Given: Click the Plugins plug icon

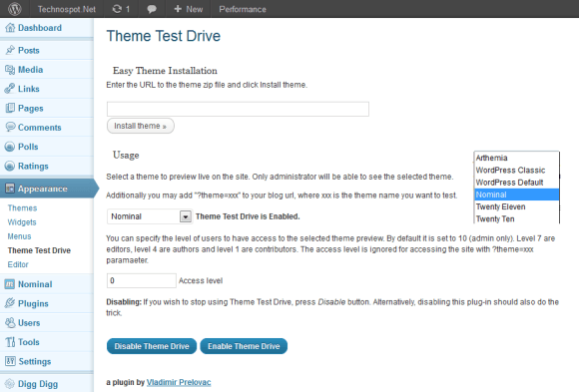Looking at the screenshot, I should point(10,303).
